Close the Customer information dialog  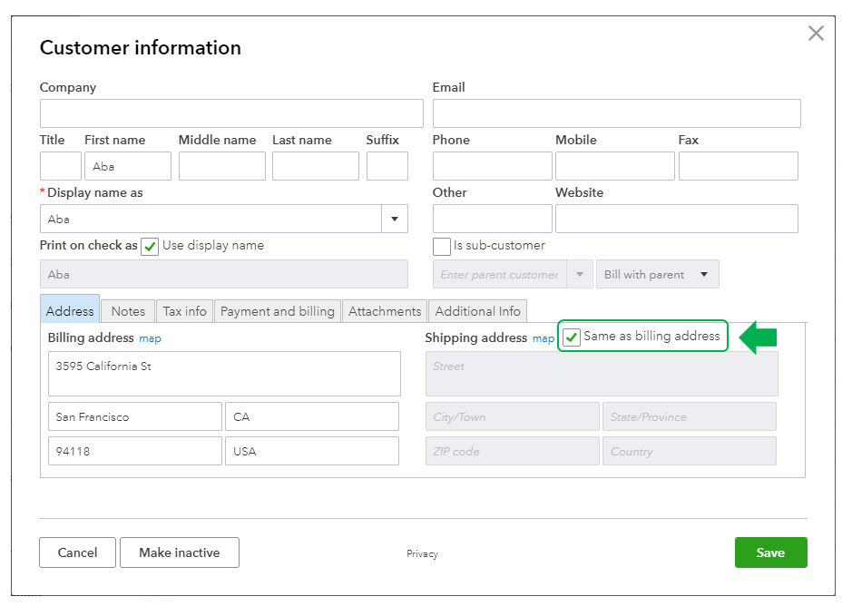[816, 34]
